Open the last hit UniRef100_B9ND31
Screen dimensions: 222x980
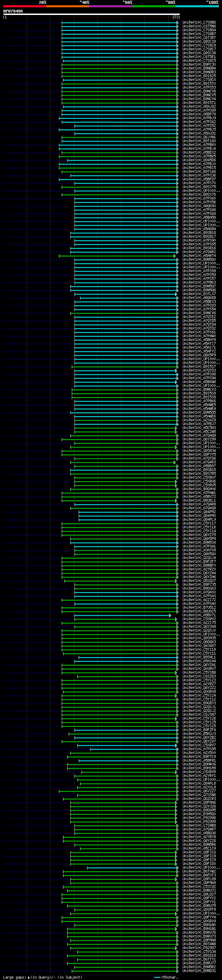pyautogui.click(x=199, y=971)
